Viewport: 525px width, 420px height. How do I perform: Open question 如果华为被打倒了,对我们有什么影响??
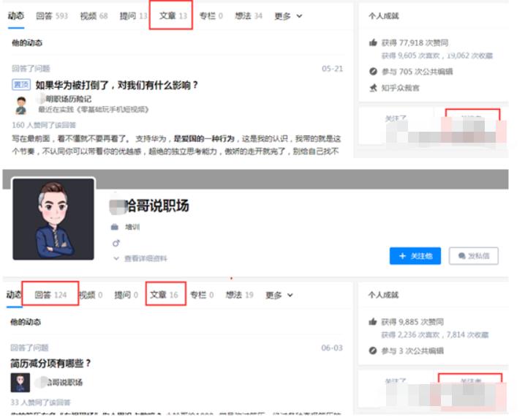116,85
